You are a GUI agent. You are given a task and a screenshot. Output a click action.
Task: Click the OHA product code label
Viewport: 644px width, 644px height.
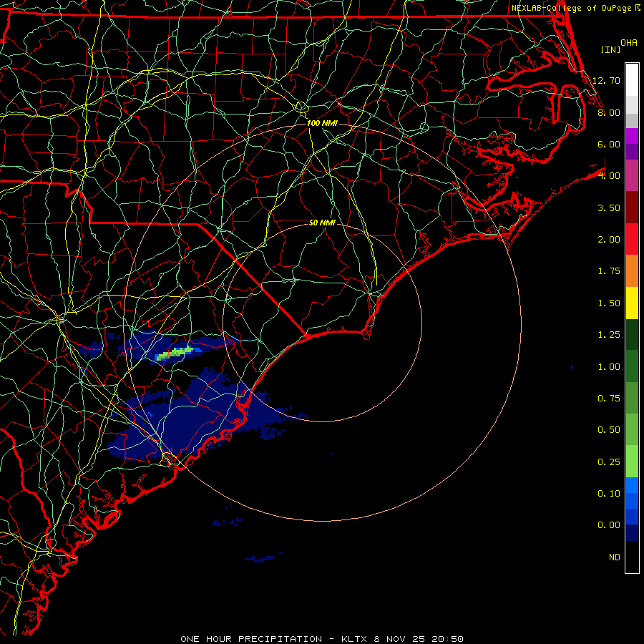(629, 43)
